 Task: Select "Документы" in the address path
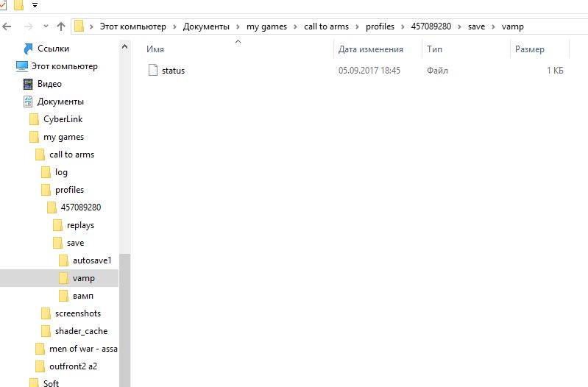(206, 26)
